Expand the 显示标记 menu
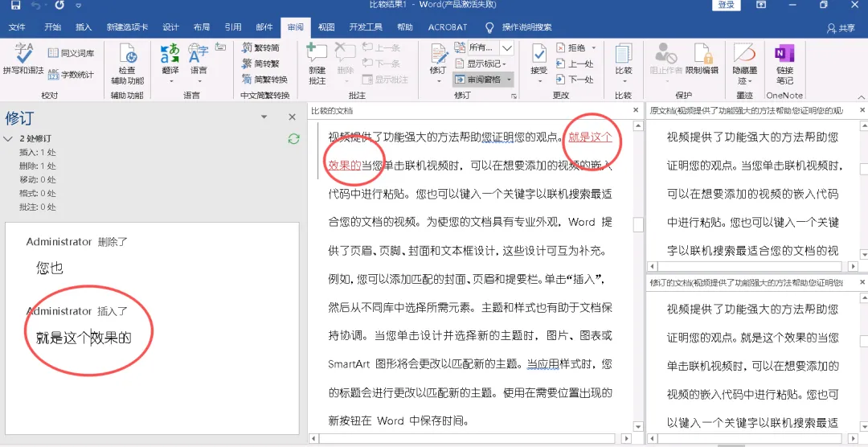The height and width of the screenshot is (447, 868). click(x=481, y=64)
